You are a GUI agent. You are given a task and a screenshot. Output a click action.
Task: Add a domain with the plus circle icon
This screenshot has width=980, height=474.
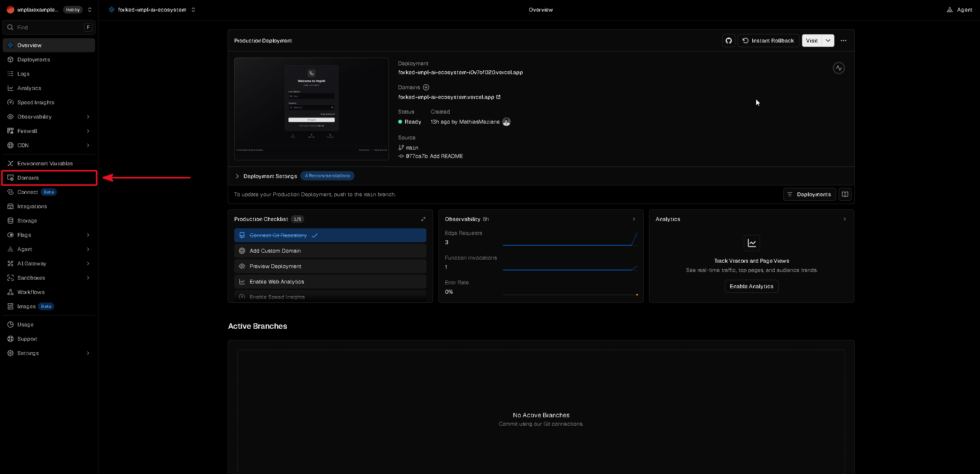(x=426, y=87)
